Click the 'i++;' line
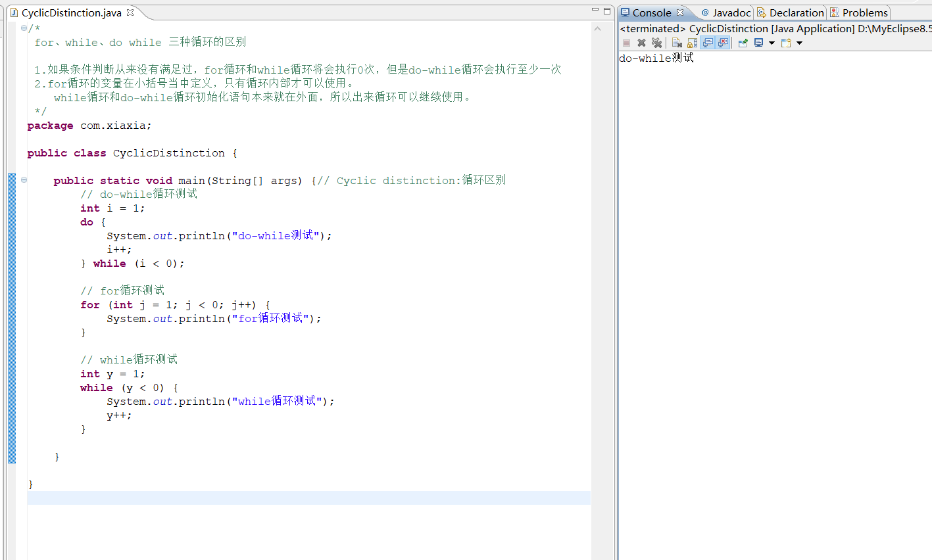932x560 pixels. point(119,250)
